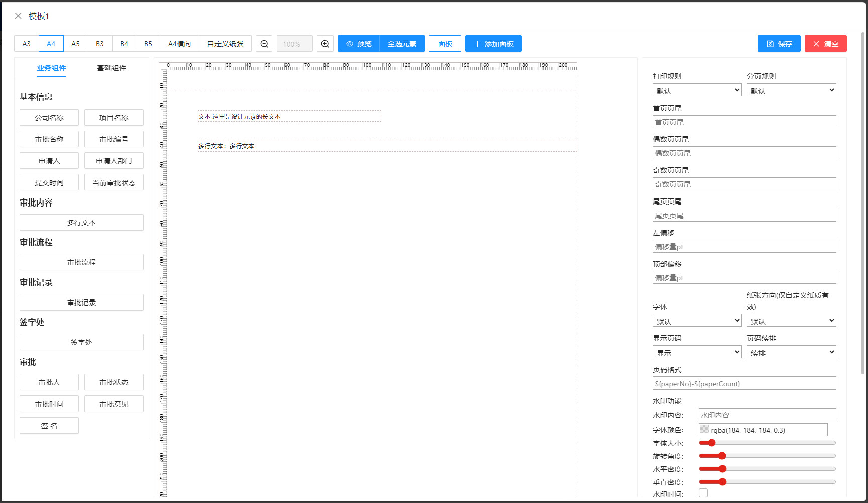Close the template dialog with X icon
868x503 pixels.
click(x=18, y=16)
